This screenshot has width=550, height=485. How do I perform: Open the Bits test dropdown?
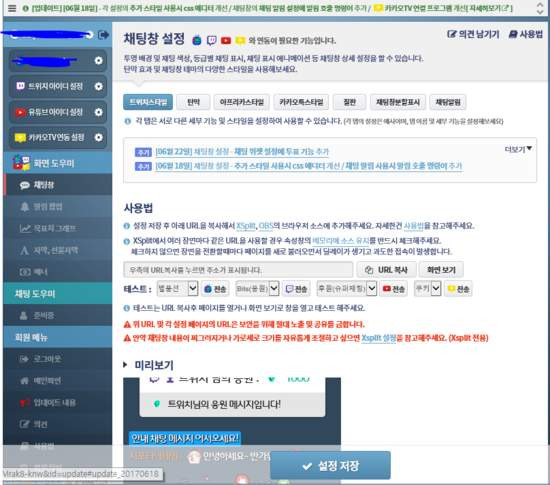[x=257, y=289]
